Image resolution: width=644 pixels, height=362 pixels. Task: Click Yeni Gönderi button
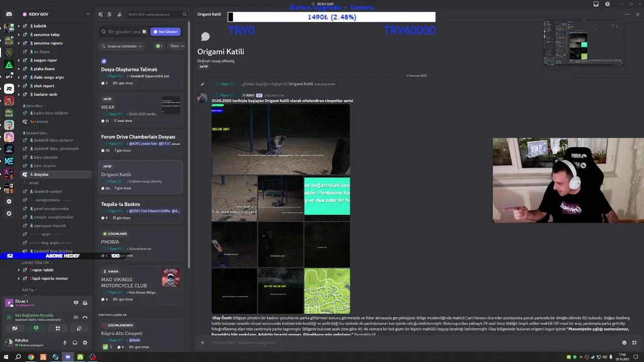click(166, 32)
